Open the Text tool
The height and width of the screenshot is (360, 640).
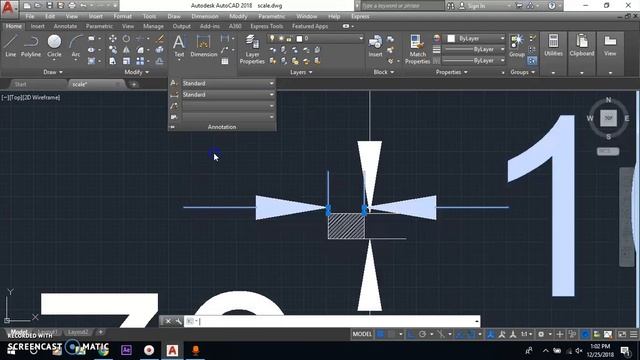pos(179,46)
